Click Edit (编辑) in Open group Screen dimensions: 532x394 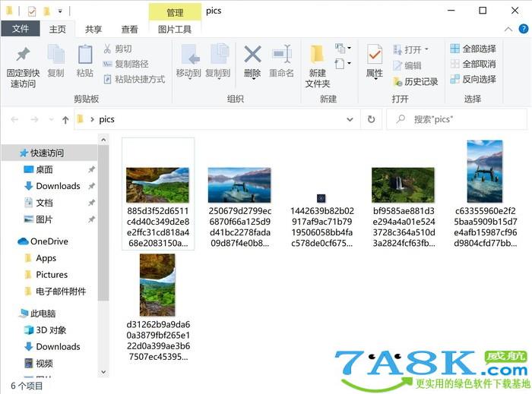[x=407, y=65]
